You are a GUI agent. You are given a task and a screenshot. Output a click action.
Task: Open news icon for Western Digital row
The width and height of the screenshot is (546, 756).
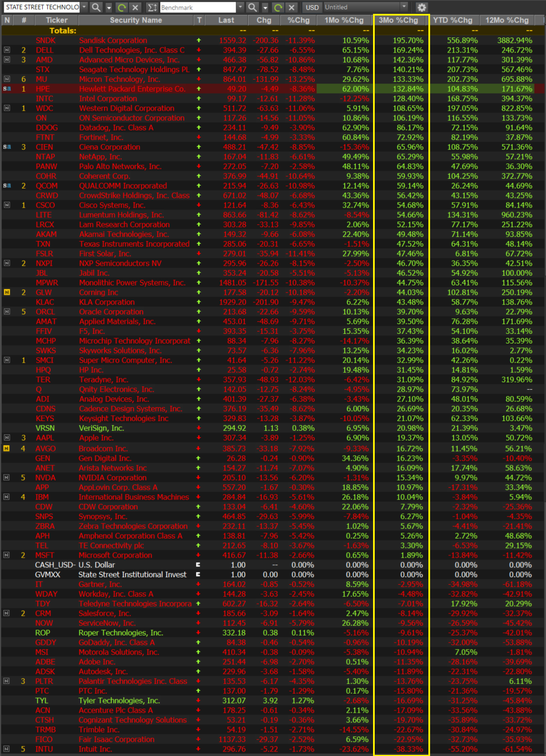pos(7,108)
